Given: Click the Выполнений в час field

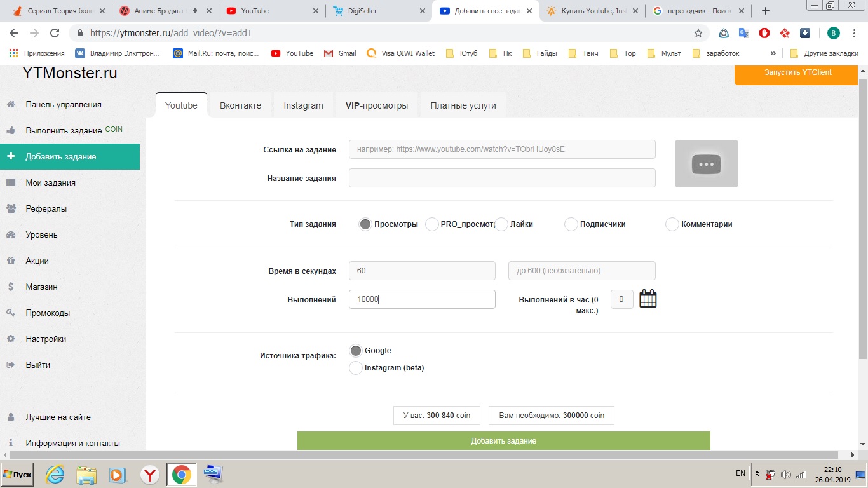Looking at the screenshot, I should tap(621, 299).
